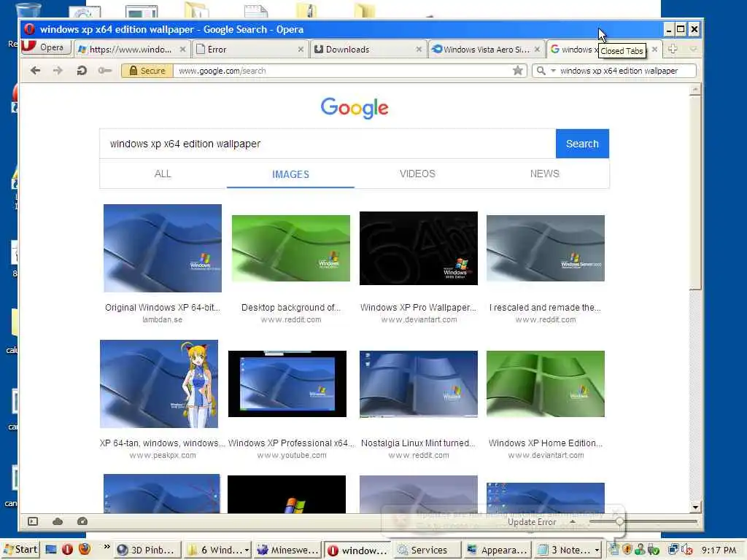Open the Closed Tabs dropdown
The height and width of the screenshot is (560, 747).
(693, 49)
